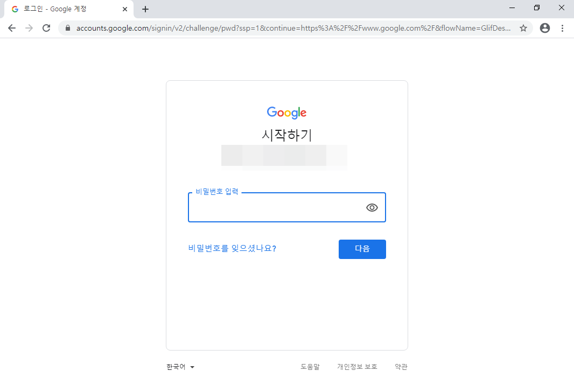Minimize the Chrome window
The height and width of the screenshot is (392, 574).
tap(512, 8)
